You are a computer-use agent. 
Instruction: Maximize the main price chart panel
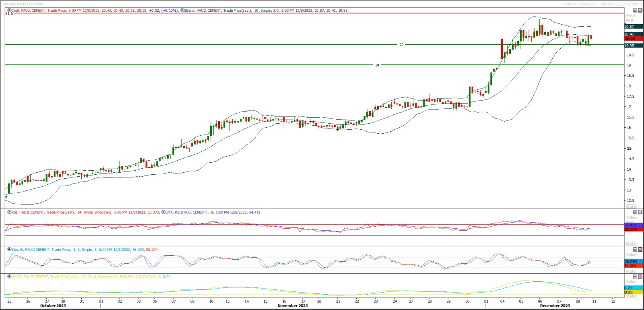click(x=635, y=10)
